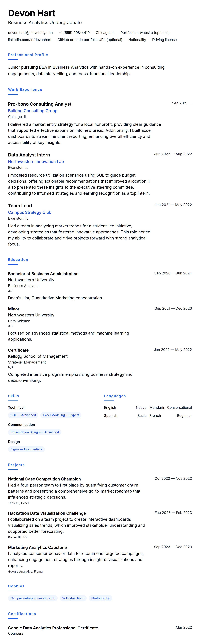The height and width of the screenshot is (644, 200).
Task: Click the Photography hobby tag
Action: pyautogui.click(x=100, y=598)
